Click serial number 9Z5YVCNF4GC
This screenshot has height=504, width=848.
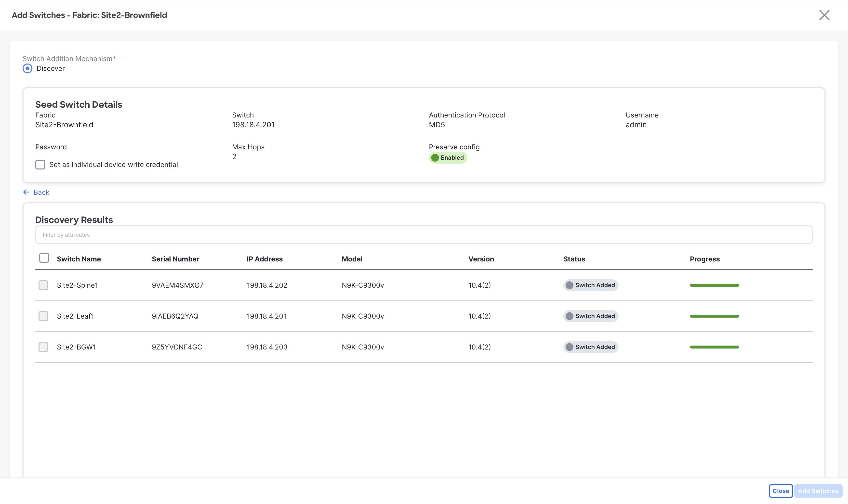(x=177, y=347)
